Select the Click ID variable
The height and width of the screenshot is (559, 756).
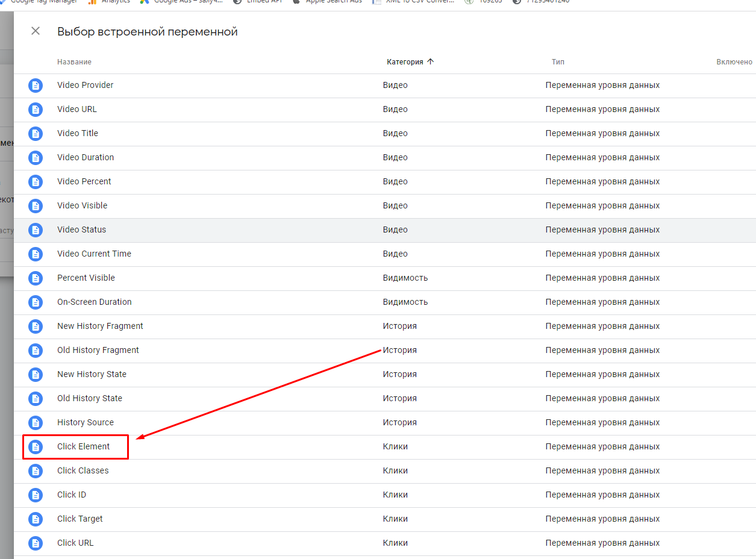coord(72,495)
